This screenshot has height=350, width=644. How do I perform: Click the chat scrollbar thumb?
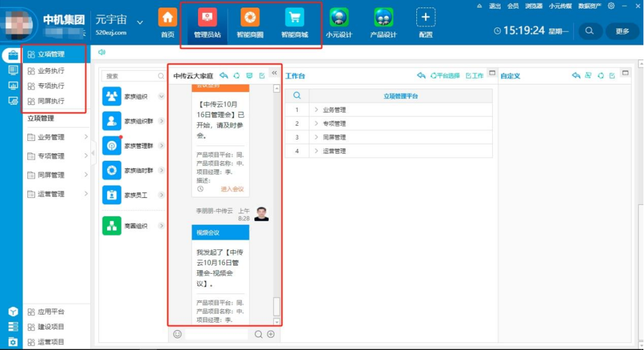[x=277, y=306]
